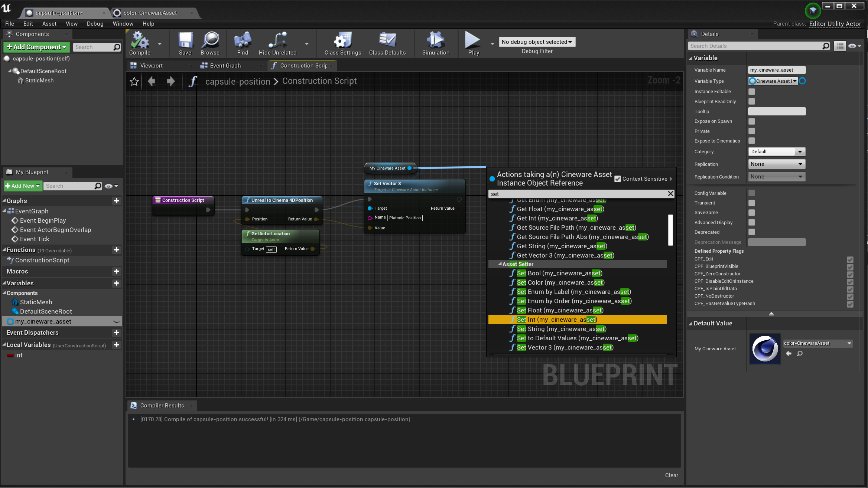Open the Debug menu
The image size is (868, 488).
click(95, 24)
